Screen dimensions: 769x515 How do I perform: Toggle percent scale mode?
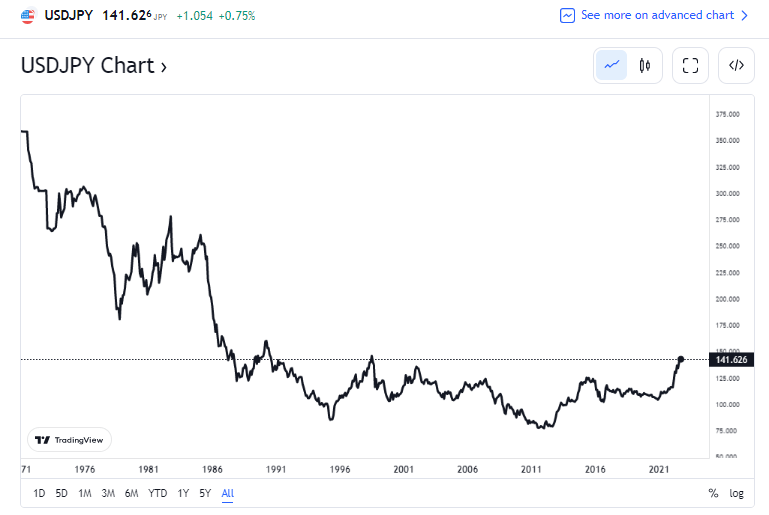tap(713, 493)
